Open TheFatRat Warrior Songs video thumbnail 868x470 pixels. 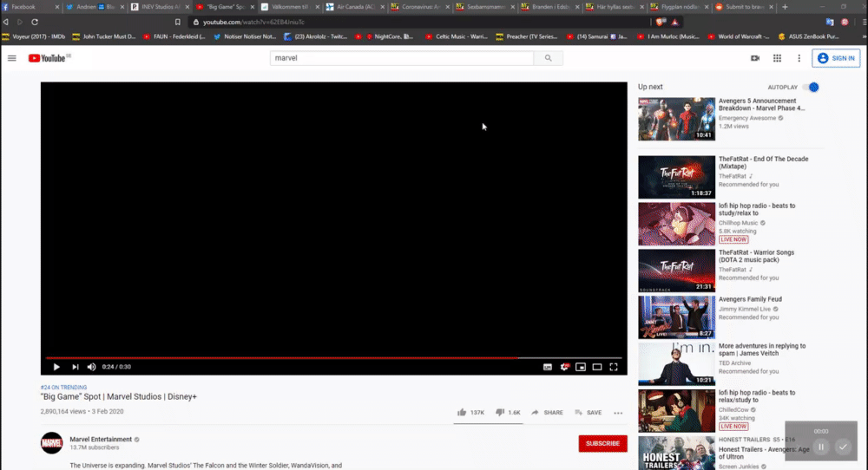pos(676,271)
